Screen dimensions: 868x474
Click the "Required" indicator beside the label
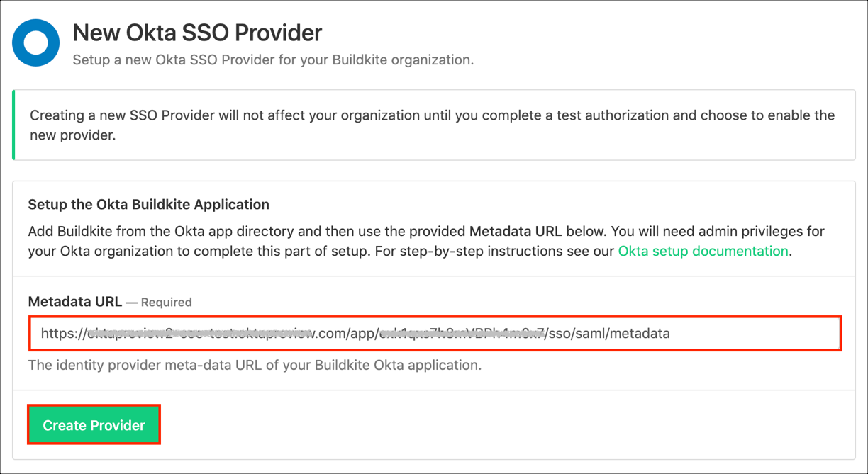coord(166,303)
